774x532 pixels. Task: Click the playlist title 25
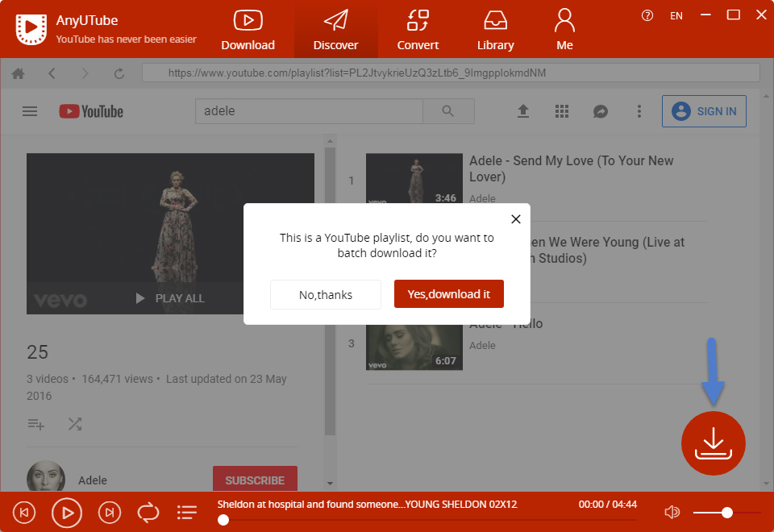point(38,352)
